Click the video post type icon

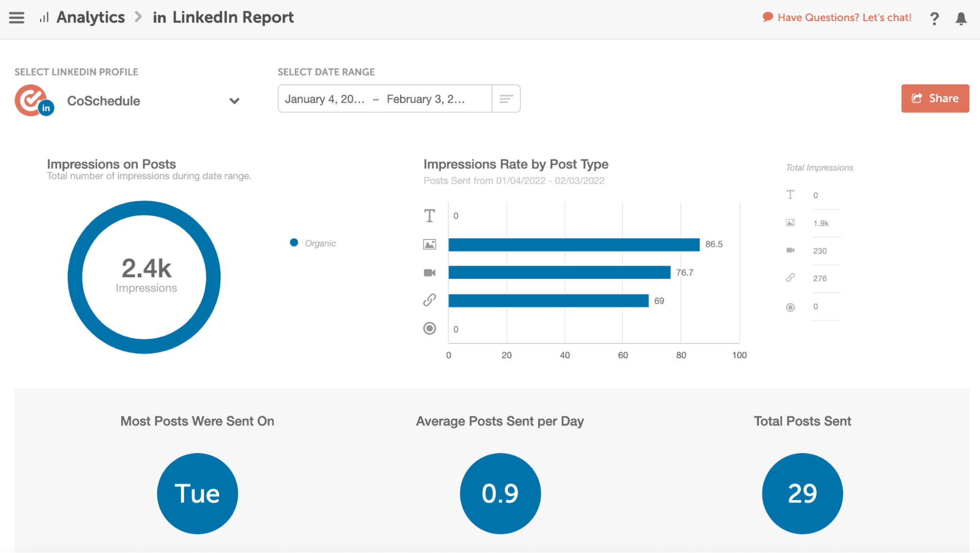tap(429, 273)
